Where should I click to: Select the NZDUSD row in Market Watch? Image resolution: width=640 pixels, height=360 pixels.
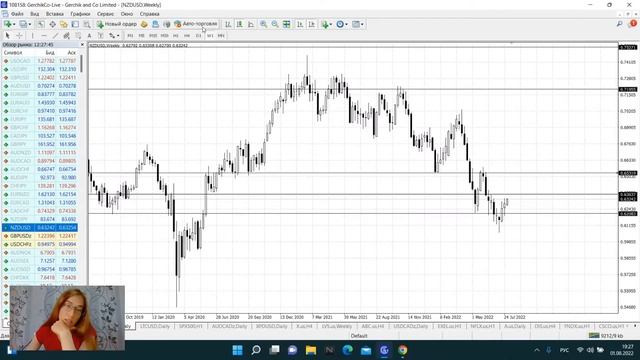40,227
